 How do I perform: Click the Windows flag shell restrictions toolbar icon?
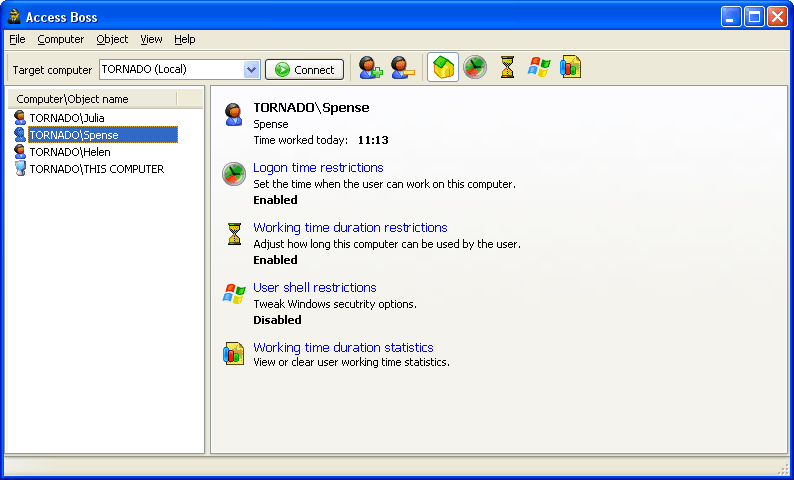[x=539, y=67]
